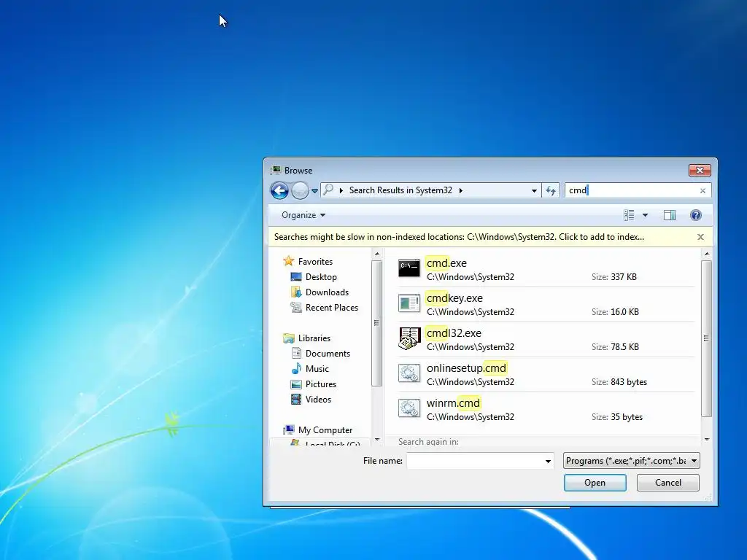Screen dimensions: 747x560
Task: Dismiss the yellow info bar
Action: (700, 237)
